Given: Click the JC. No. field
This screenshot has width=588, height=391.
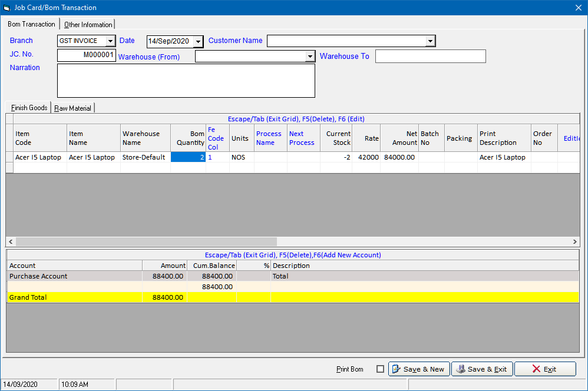Looking at the screenshot, I should (x=87, y=55).
